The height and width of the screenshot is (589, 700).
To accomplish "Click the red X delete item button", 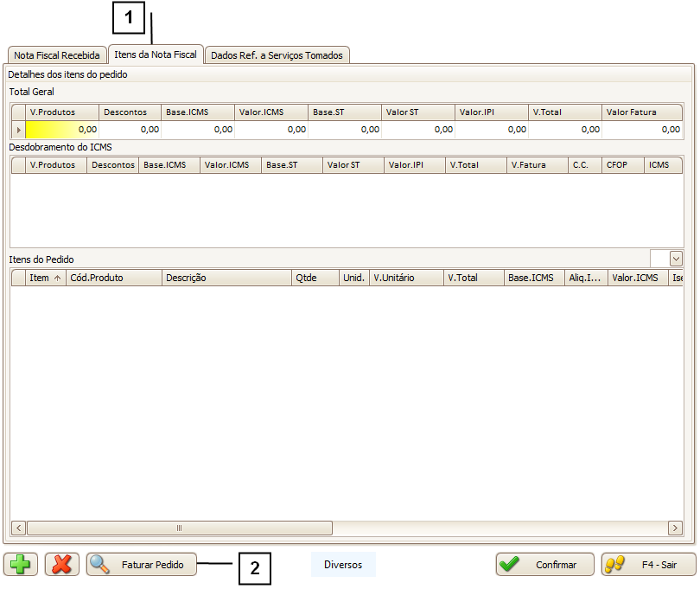I will click(61, 565).
